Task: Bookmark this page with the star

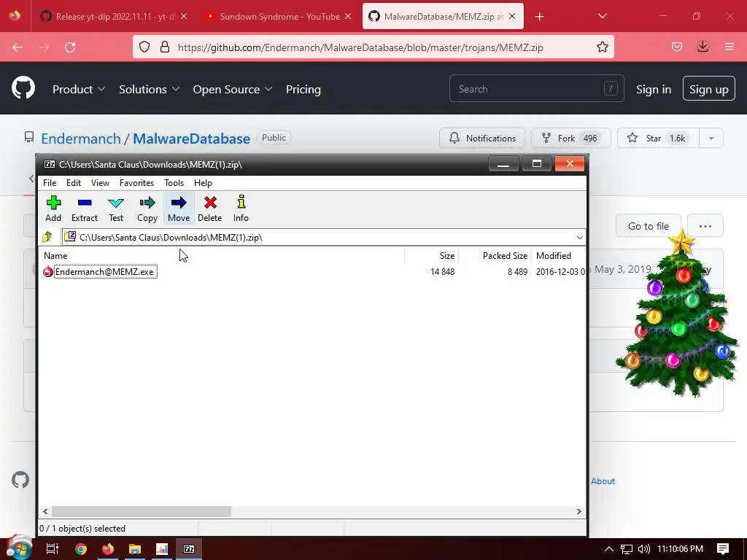Action: pos(602,47)
